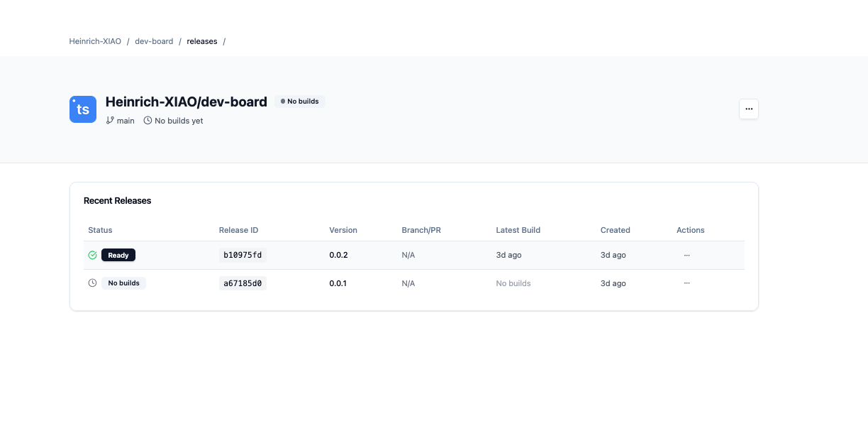This screenshot has height=421, width=868.
Task: Click the Status column header
Action: pyautogui.click(x=100, y=230)
